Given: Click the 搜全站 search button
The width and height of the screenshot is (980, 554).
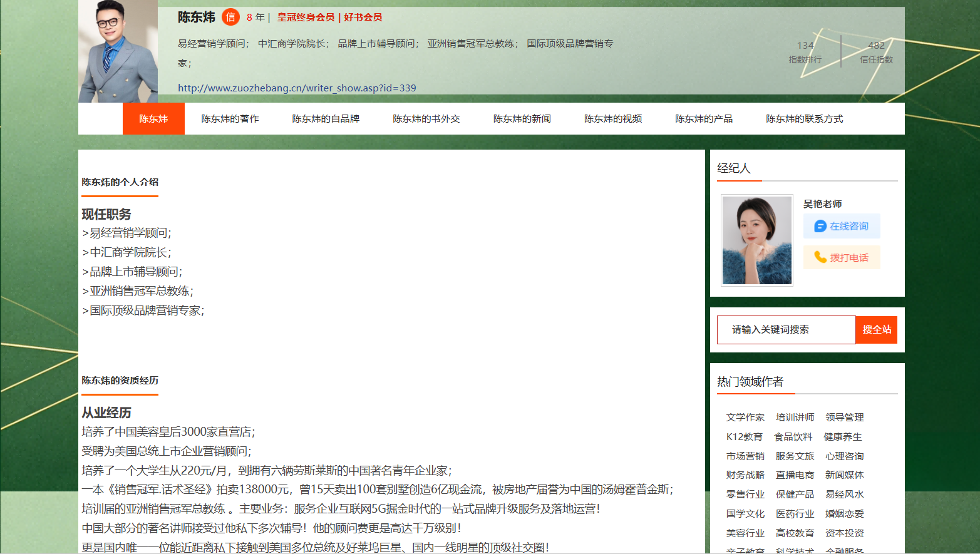Looking at the screenshot, I should coord(877,330).
